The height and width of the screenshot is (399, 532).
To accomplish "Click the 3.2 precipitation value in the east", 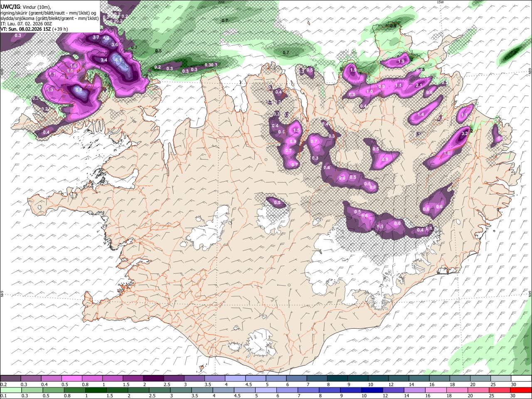I will tap(465, 133).
